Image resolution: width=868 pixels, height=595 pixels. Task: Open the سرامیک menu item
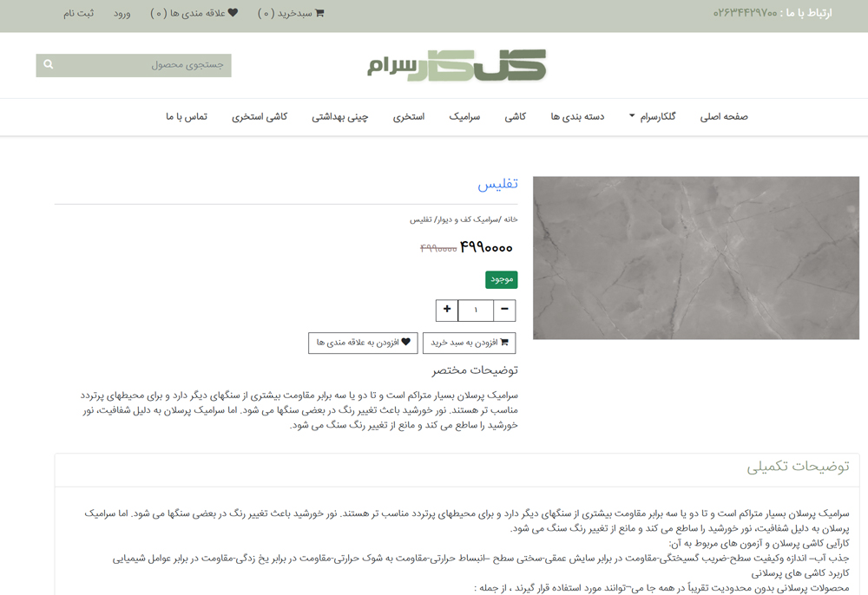tap(464, 116)
